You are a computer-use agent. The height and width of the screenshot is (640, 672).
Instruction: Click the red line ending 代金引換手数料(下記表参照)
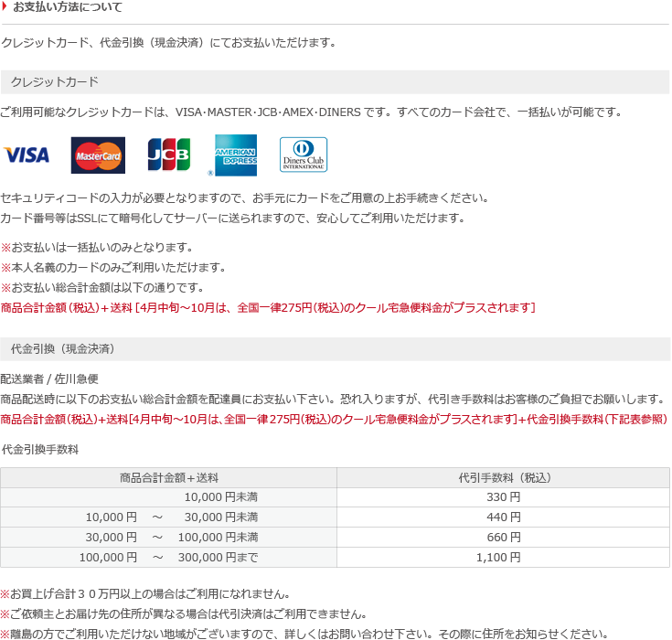334,420
